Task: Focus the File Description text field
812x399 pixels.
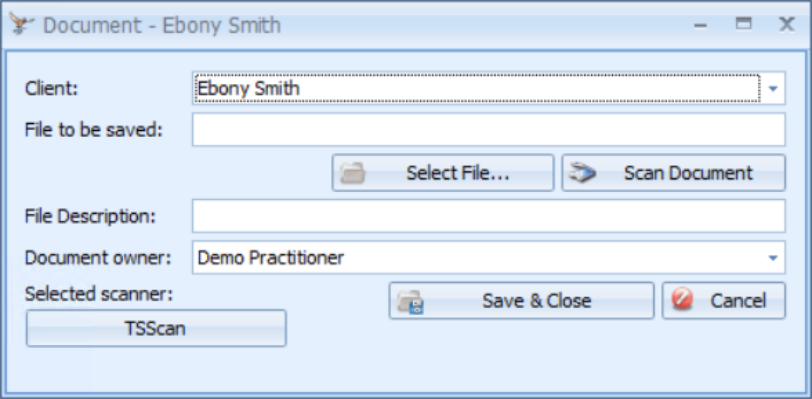Action: pyautogui.click(x=488, y=216)
